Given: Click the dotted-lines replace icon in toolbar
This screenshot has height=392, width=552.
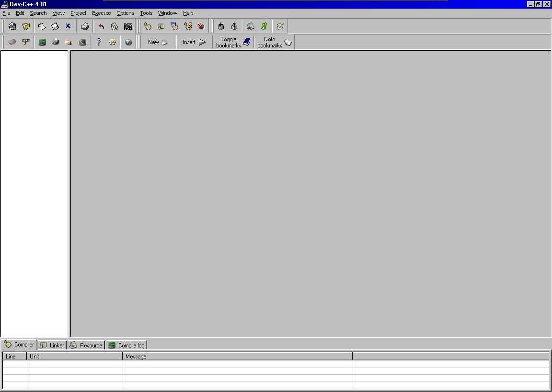Looking at the screenshot, I should (x=128, y=26).
